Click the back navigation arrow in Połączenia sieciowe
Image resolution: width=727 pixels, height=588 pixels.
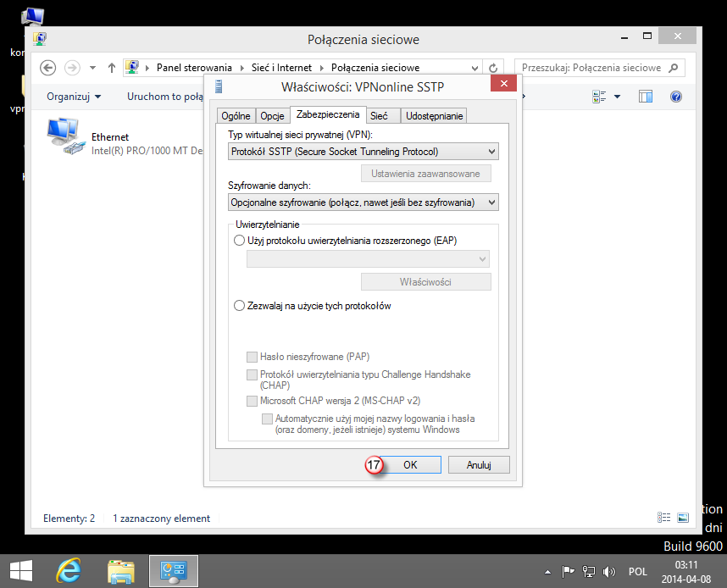tap(47, 68)
